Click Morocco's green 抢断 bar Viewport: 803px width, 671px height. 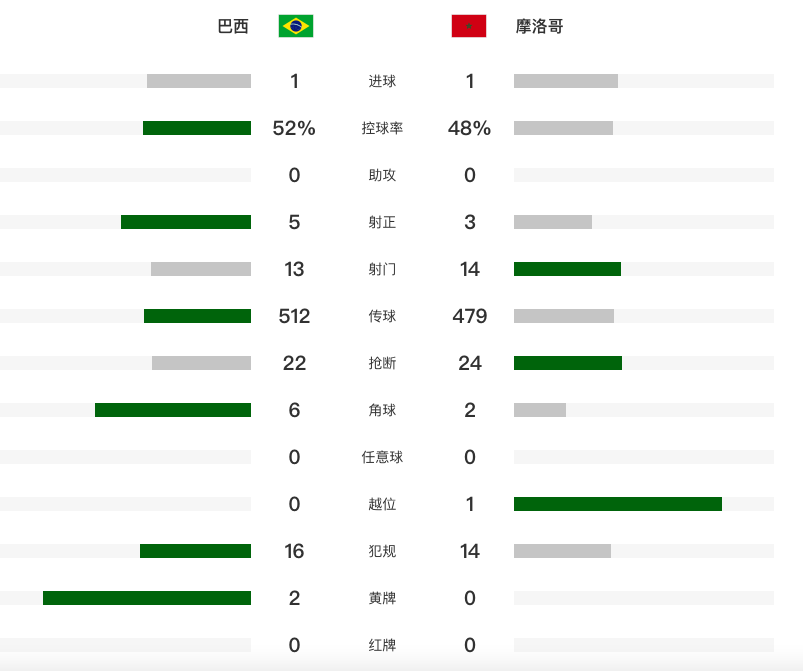click(x=568, y=363)
